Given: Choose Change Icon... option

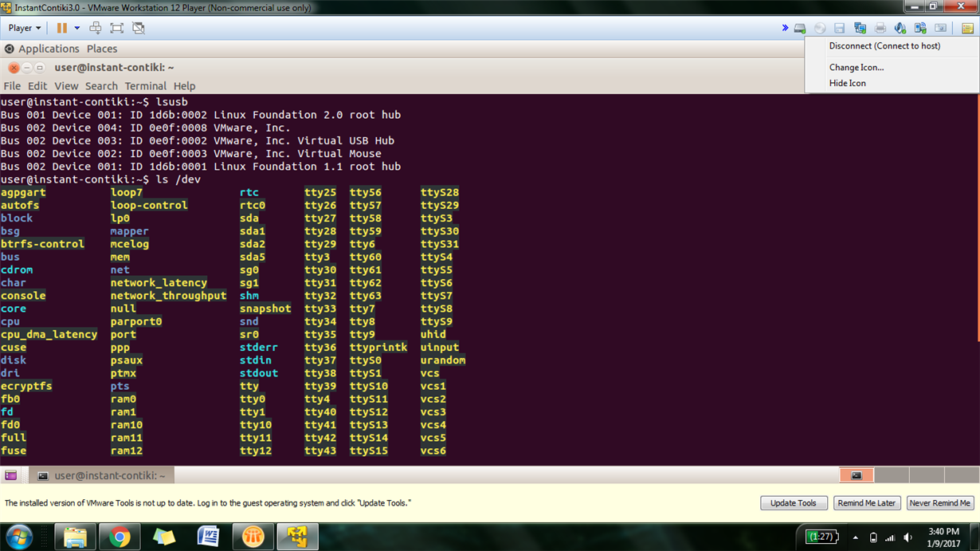Looking at the screenshot, I should 857,68.
